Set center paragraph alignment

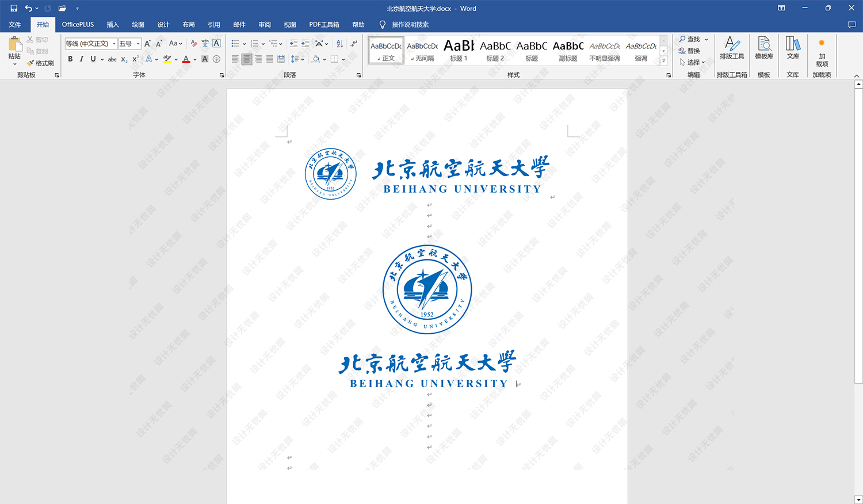247,59
